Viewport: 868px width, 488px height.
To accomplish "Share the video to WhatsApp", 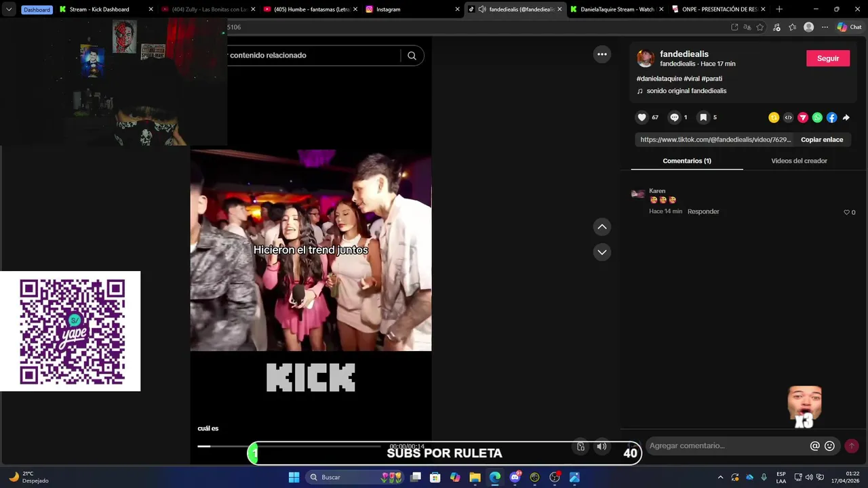I will pos(817,117).
